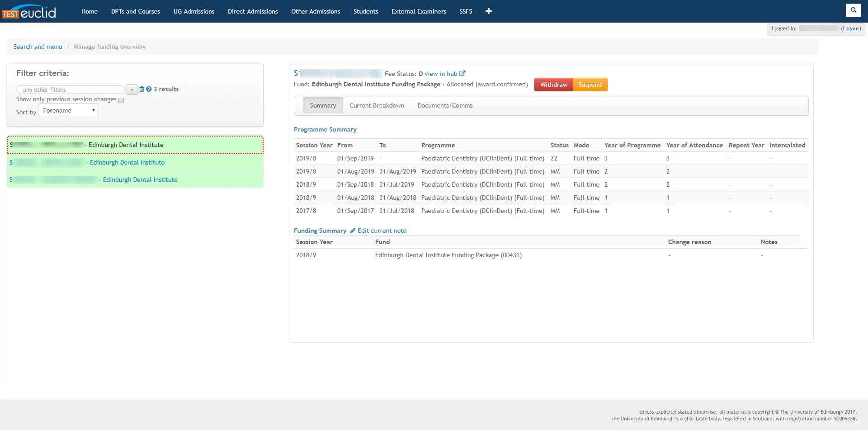Enable Show only previous session changes checkbox

121,101
